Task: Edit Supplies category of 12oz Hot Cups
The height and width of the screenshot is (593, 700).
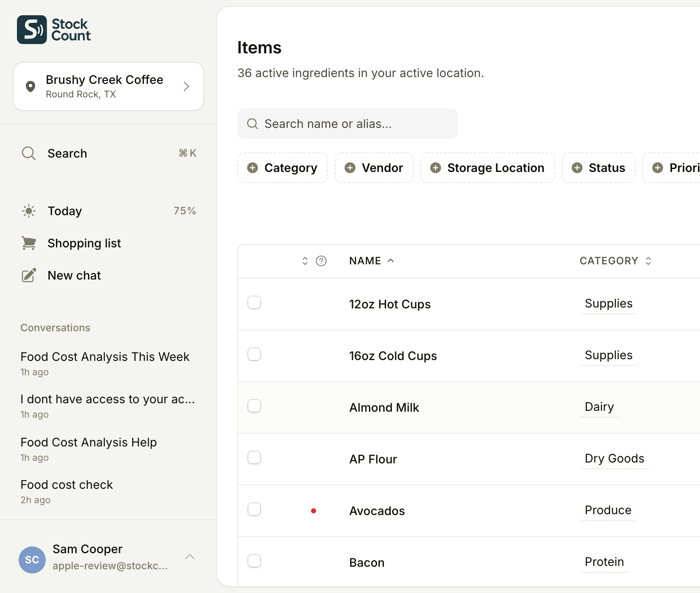Action: 608,304
